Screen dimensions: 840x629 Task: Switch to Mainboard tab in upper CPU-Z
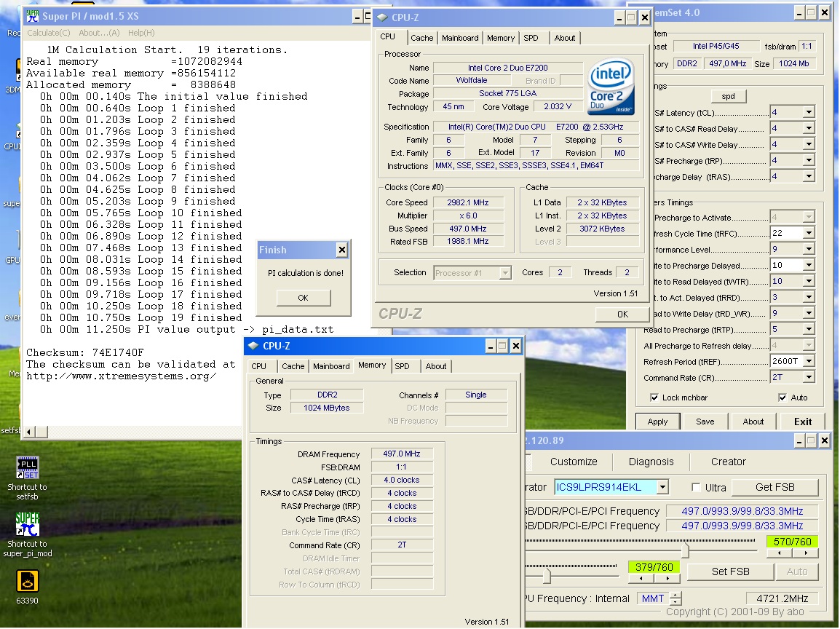tap(460, 38)
